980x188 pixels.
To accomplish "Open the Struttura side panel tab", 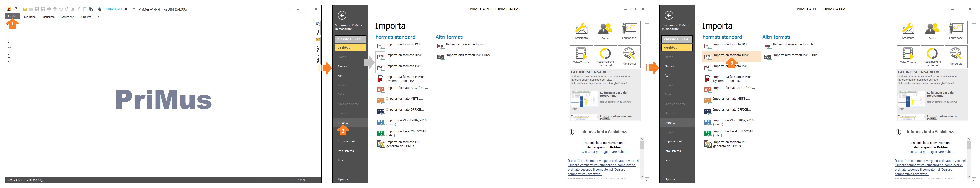I will point(8,54).
